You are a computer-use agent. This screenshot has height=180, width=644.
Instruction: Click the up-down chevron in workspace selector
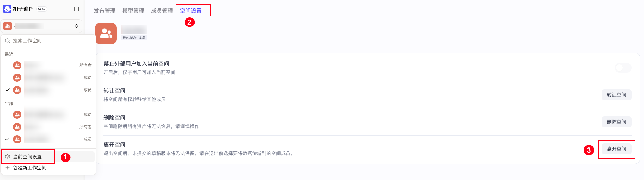click(x=76, y=26)
